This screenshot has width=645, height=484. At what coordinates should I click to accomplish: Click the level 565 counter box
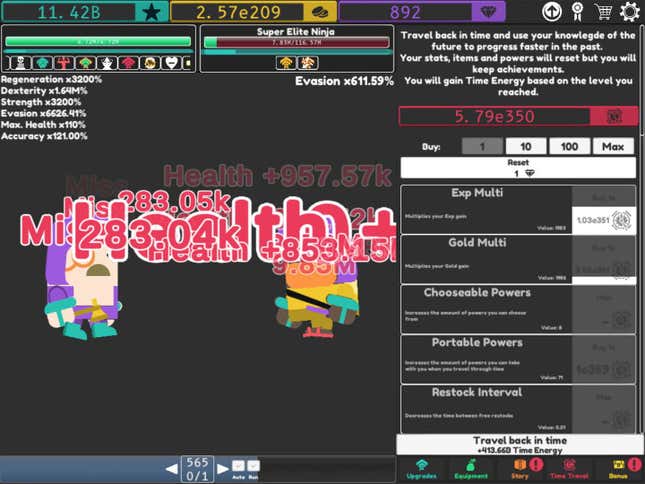197,469
